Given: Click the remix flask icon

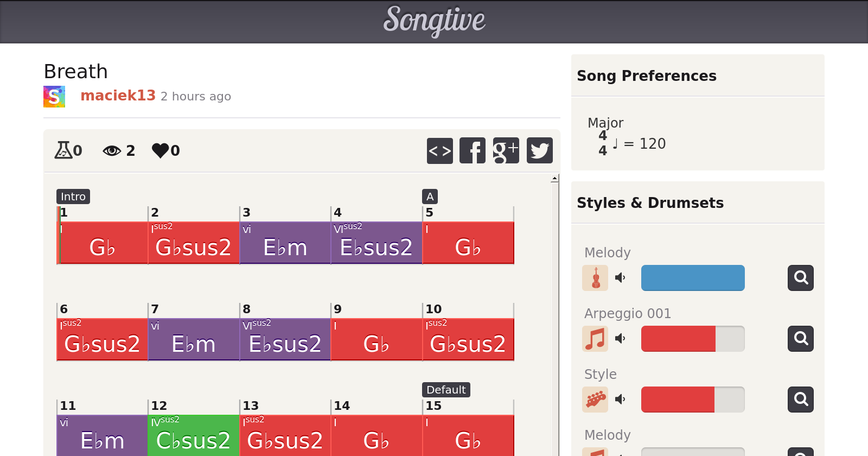Looking at the screenshot, I should 63,150.
